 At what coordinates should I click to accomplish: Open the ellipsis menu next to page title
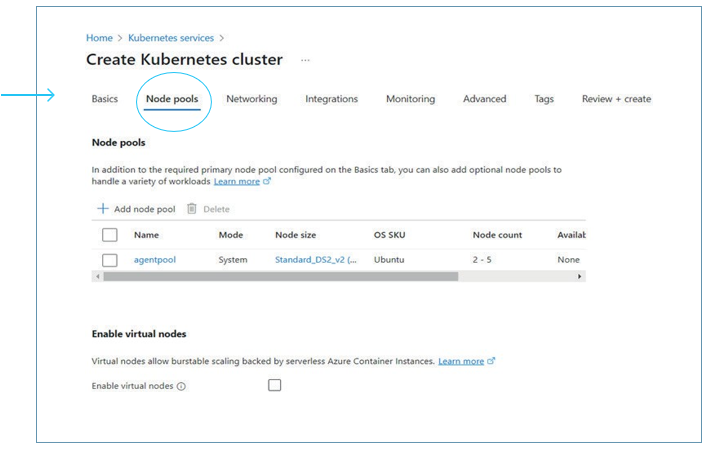tap(305, 60)
